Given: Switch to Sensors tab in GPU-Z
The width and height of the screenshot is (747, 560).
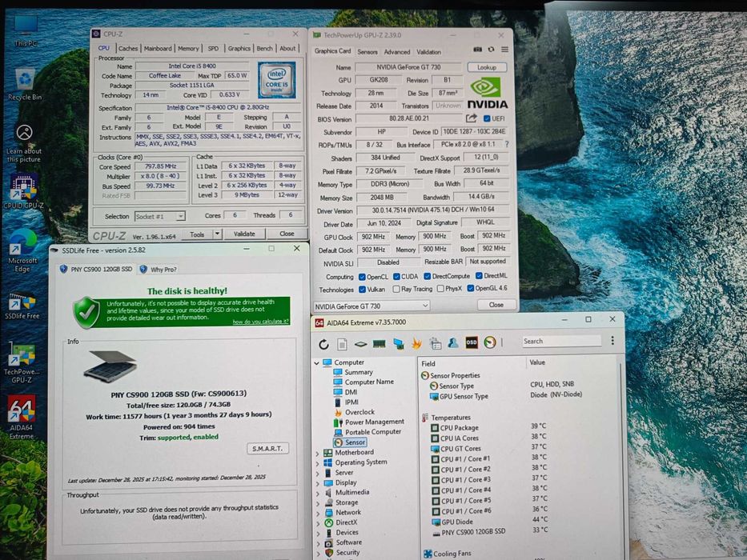Looking at the screenshot, I should point(367,52).
